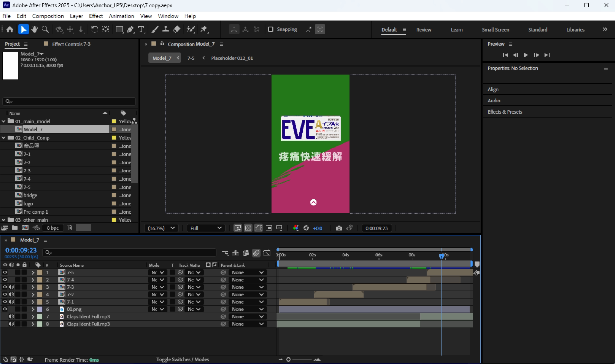The width and height of the screenshot is (615, 364).
Task: Open the Effect menu
Action: point(96,16)
